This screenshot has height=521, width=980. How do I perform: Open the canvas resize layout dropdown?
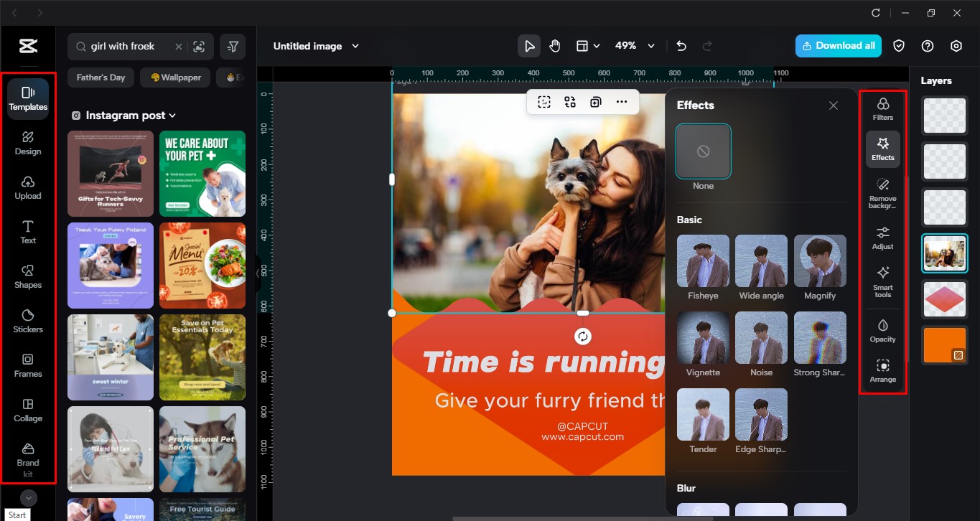tap(587, 46)
